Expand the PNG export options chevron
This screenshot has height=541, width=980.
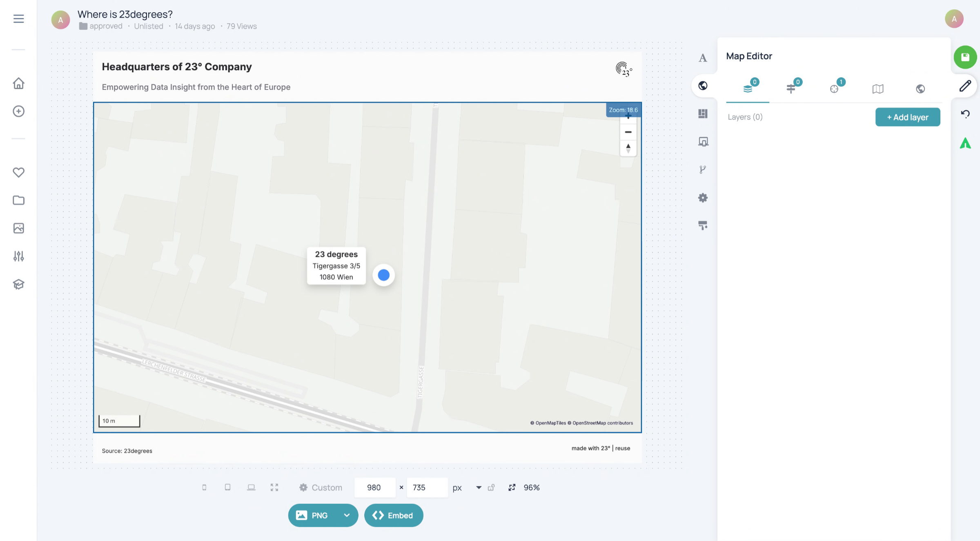[347, 515]
